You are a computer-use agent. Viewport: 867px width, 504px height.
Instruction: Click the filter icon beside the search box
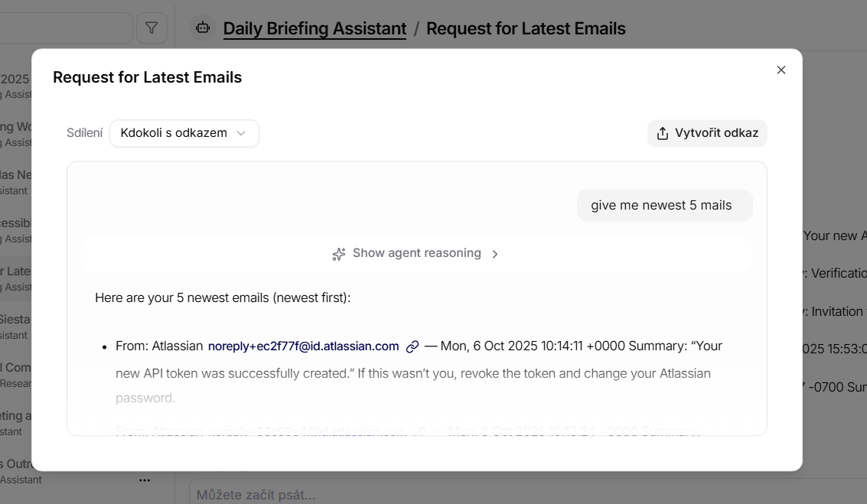point(152,28)
